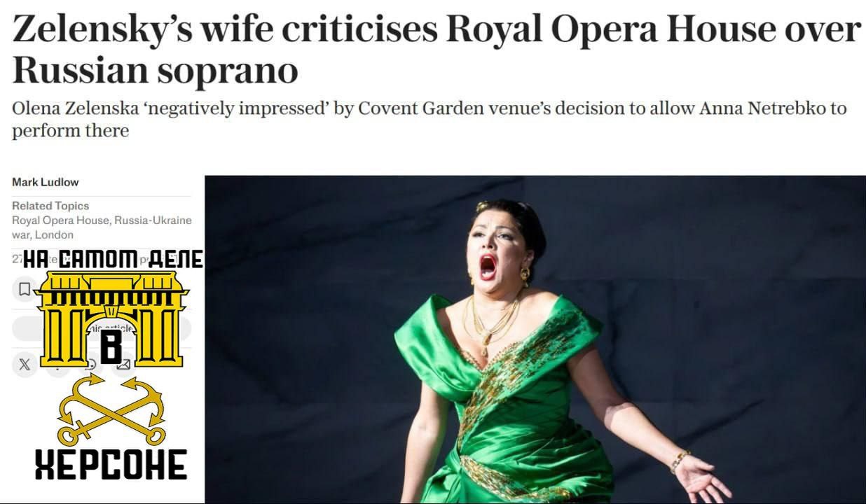Viewport: 866px width, 504px height.
Task: Click the yellow gate logo watermark
Action: (111, 319)
